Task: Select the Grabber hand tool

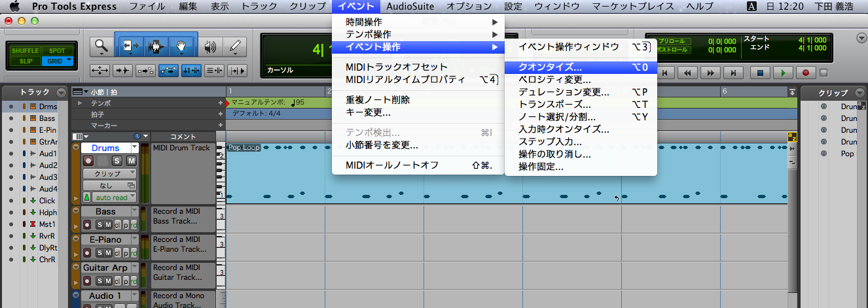Action: [x=181, y=46]
